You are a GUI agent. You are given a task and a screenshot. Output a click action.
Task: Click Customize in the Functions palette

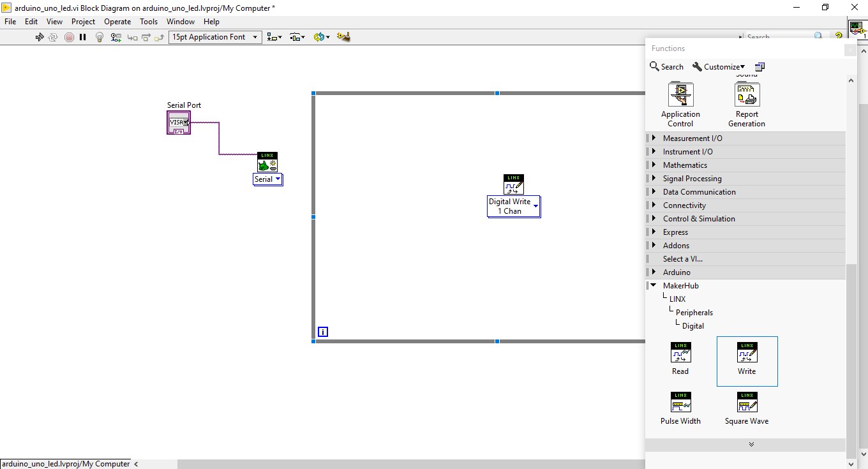tap(719, 66)
